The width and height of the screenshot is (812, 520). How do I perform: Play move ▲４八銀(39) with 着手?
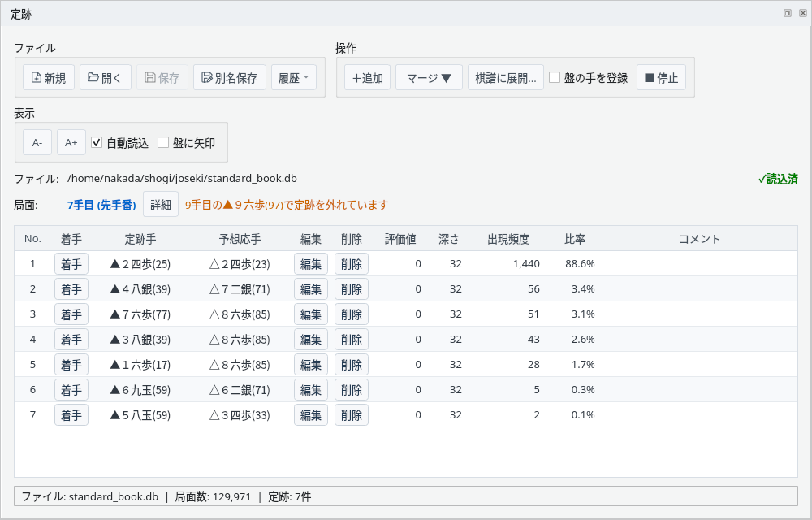point(71,289)
